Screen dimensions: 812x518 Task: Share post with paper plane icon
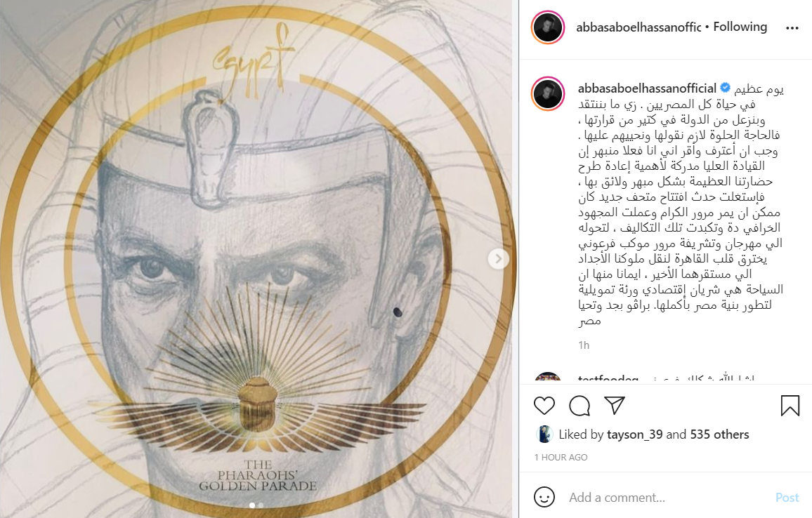pyautogui.click(x=615, y=405)
